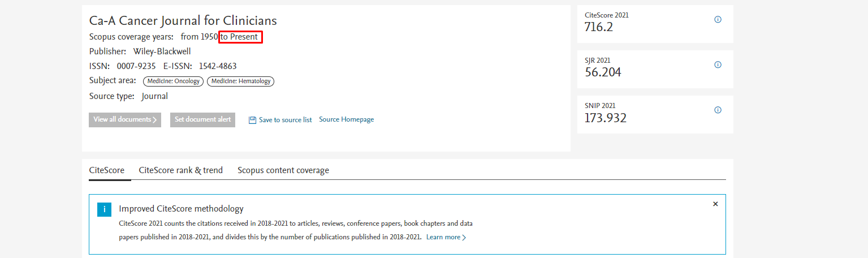
Task: Click the SNIP 2021 value 173.932
Action: (605, 118)
